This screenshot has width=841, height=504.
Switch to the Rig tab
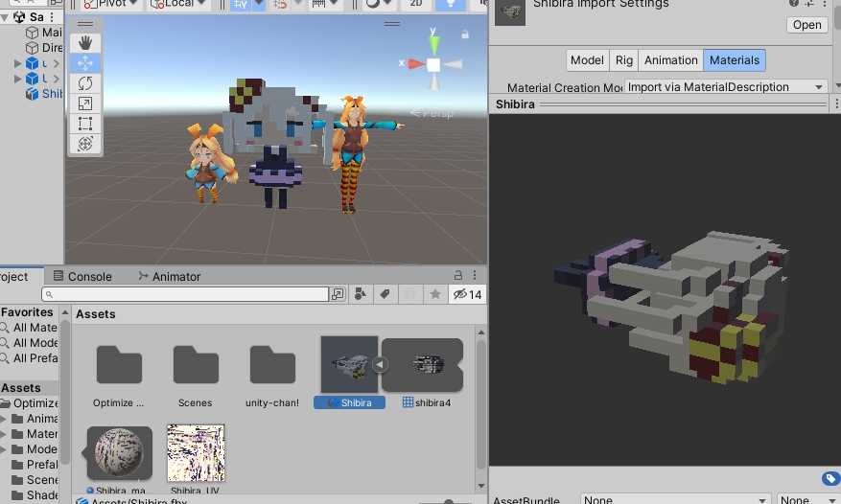tap(623, 60)
